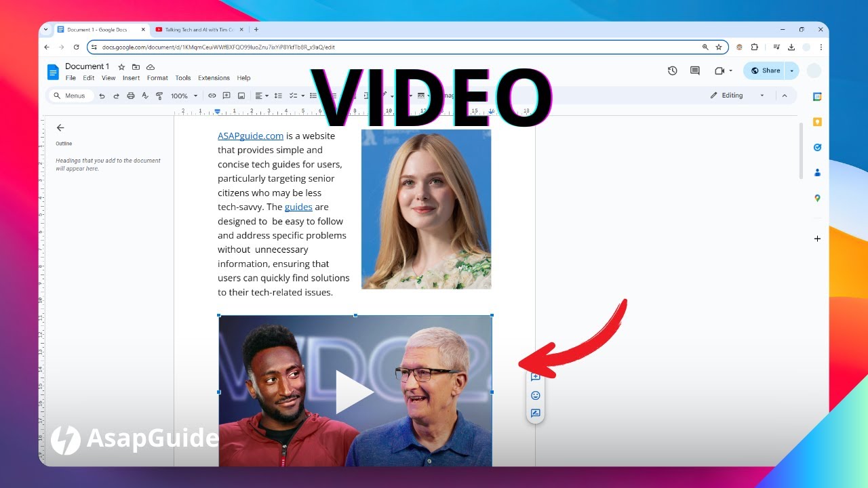
Task: Click the zoom magnifier in address bar
Action: pos(705,47)
